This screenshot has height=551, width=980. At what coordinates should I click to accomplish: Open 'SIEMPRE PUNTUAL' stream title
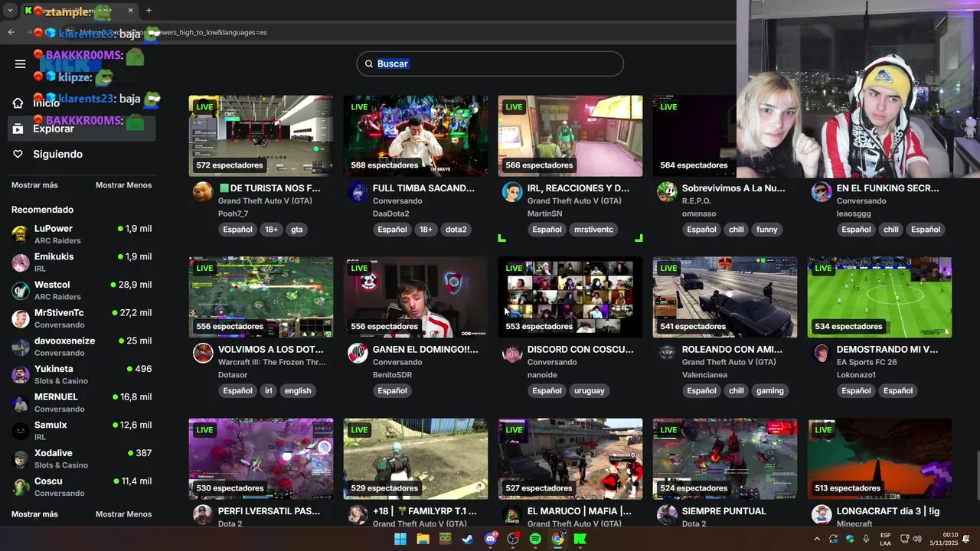[724, 511]
